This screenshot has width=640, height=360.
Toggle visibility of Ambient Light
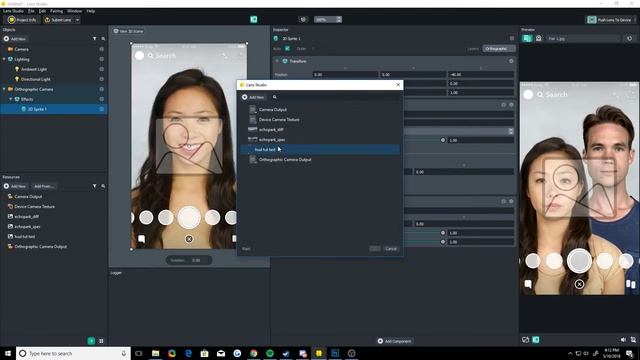(102, 69)
